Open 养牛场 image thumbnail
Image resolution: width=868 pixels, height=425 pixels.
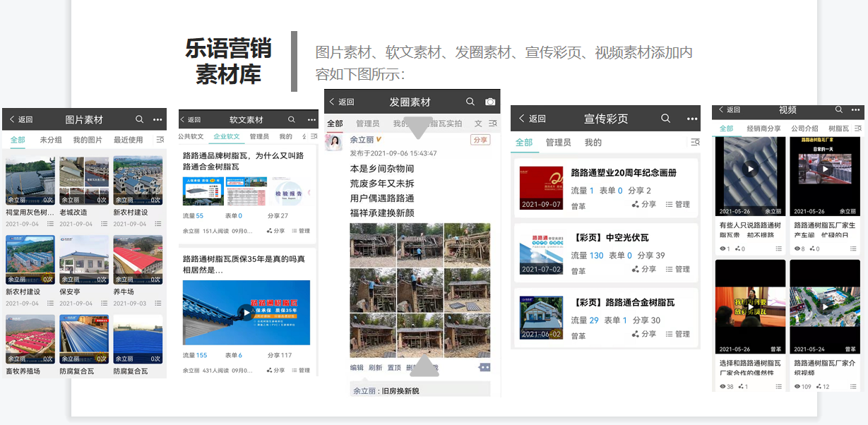[x=138, y=260]
